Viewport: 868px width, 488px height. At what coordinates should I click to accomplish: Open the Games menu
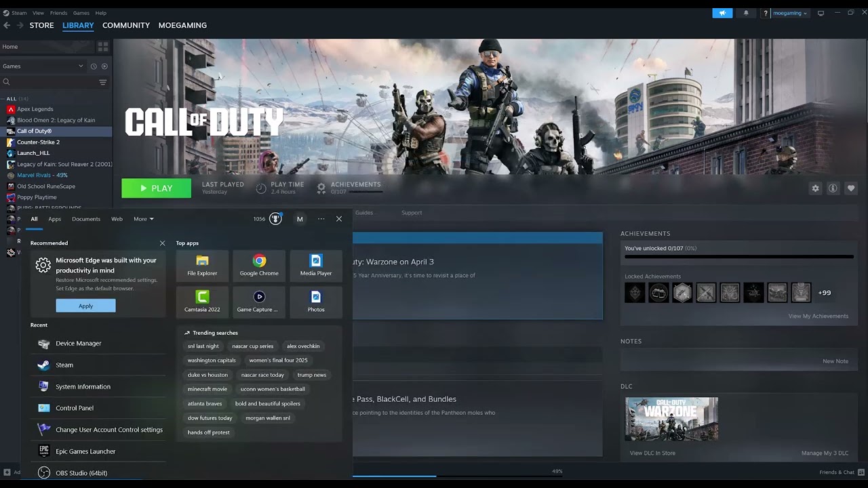pos(81,13)
